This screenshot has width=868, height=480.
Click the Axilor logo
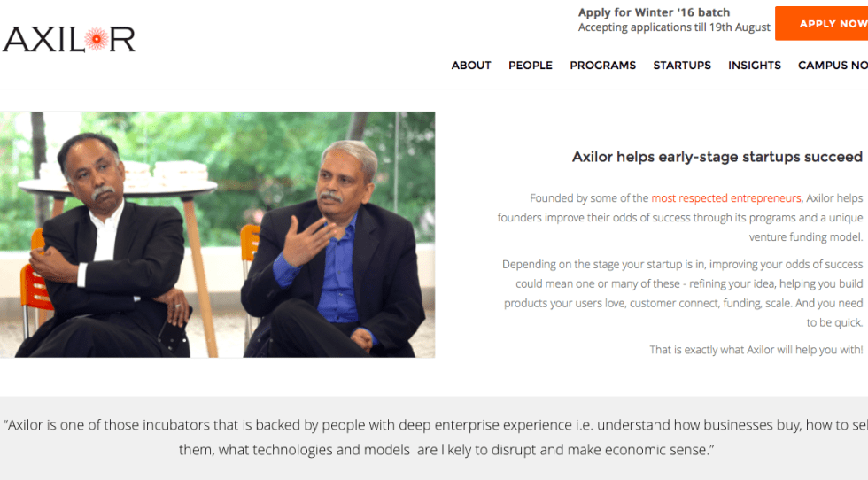[x=68, y=39]
